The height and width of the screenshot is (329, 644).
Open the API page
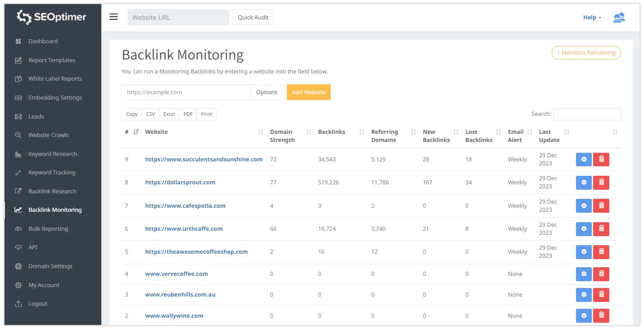pos(33,247)
